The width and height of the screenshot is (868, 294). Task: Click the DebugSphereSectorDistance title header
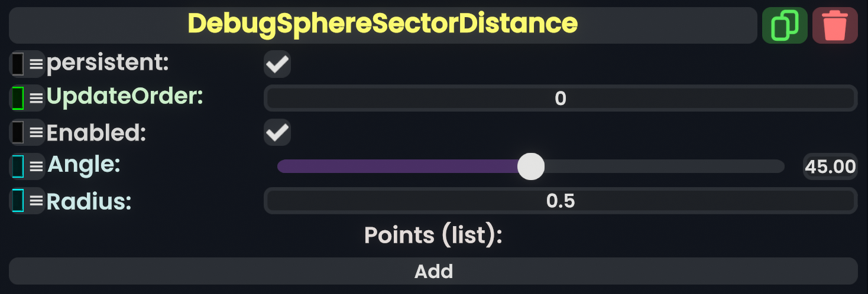pos(383,25)
